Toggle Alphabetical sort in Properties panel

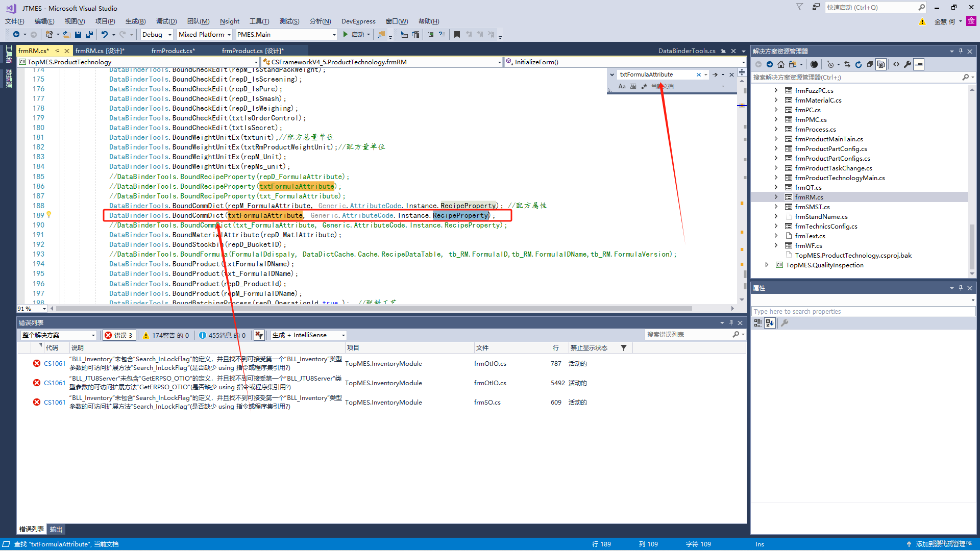pyautogui.click(x=770, y=323)
